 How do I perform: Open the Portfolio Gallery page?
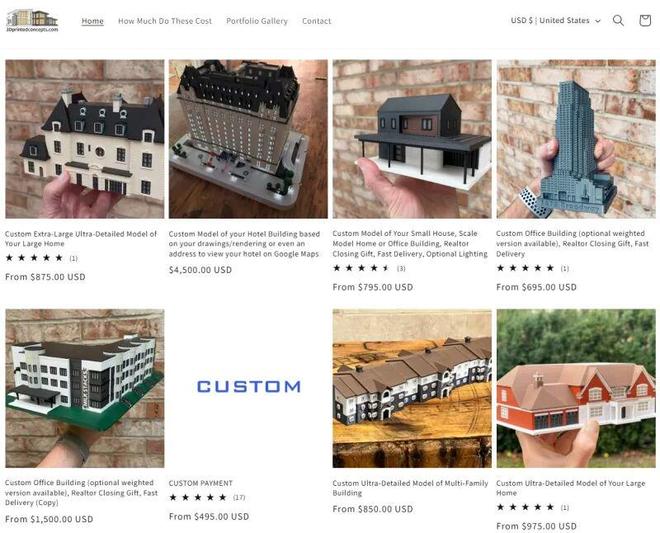(x=257, y=21)
